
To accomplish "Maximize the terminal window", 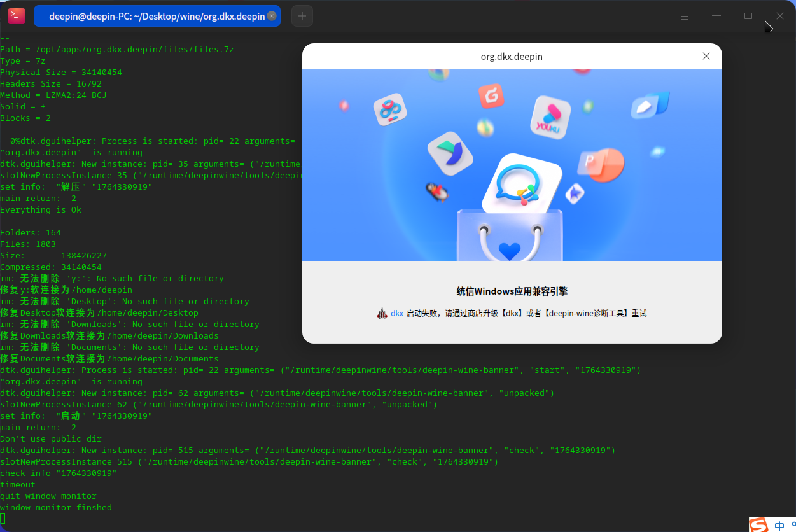I will [748, 16].
